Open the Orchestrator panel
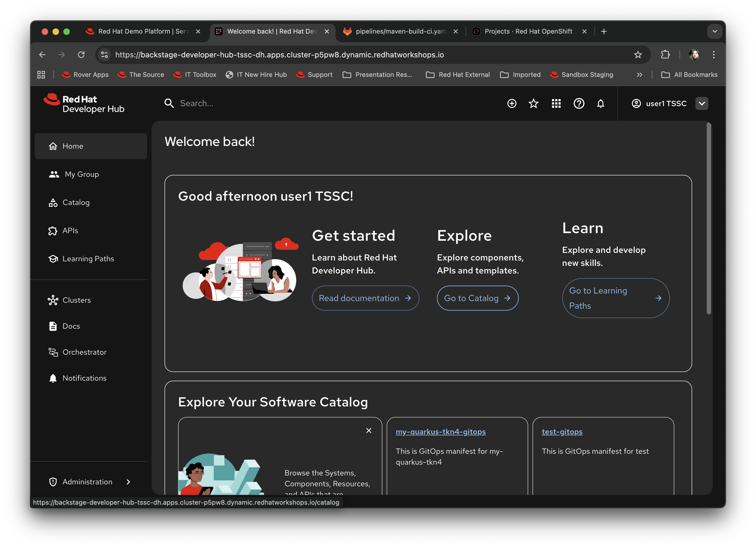Screen dimensions: 756x548 84,352
